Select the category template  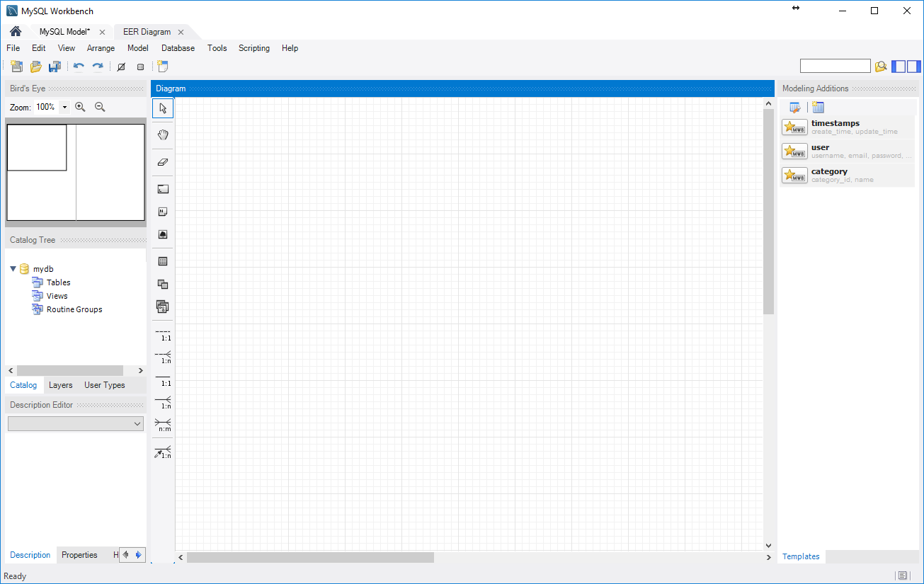click(848, 175)
